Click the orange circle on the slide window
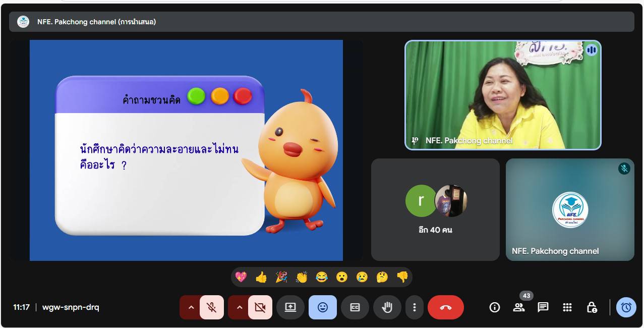Image resolution: width=644 pixels, height=328 pixels. point(219,96)
